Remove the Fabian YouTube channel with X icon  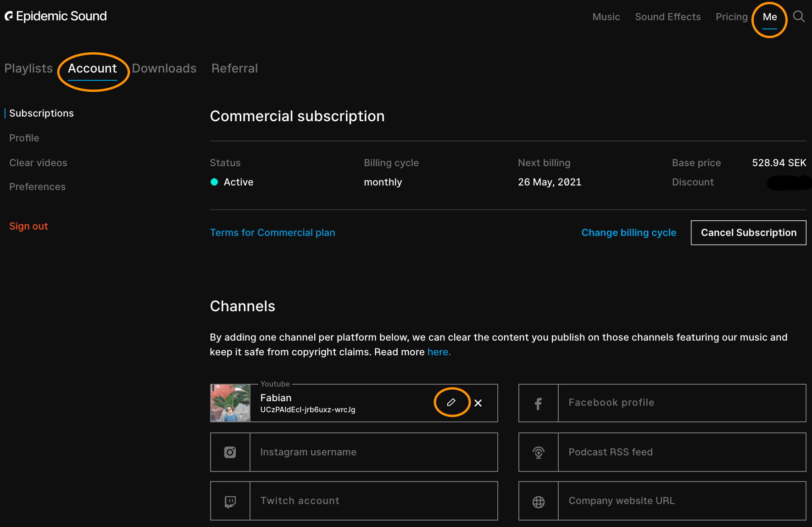pyautogui.click(x=478, y=403)
